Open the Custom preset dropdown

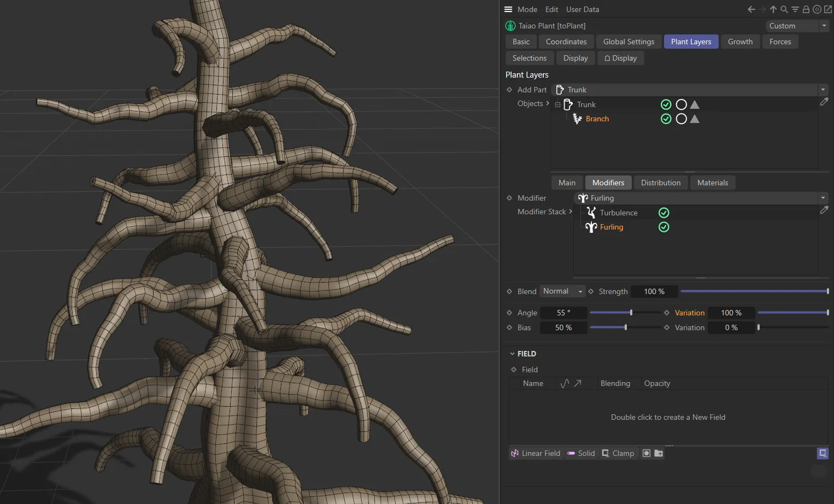[797, 26]
